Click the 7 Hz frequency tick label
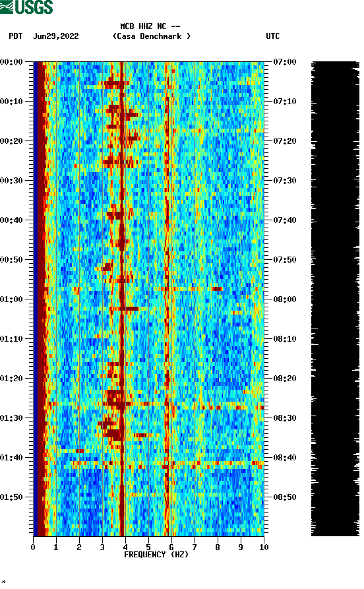364x589 pixels. 195,547
